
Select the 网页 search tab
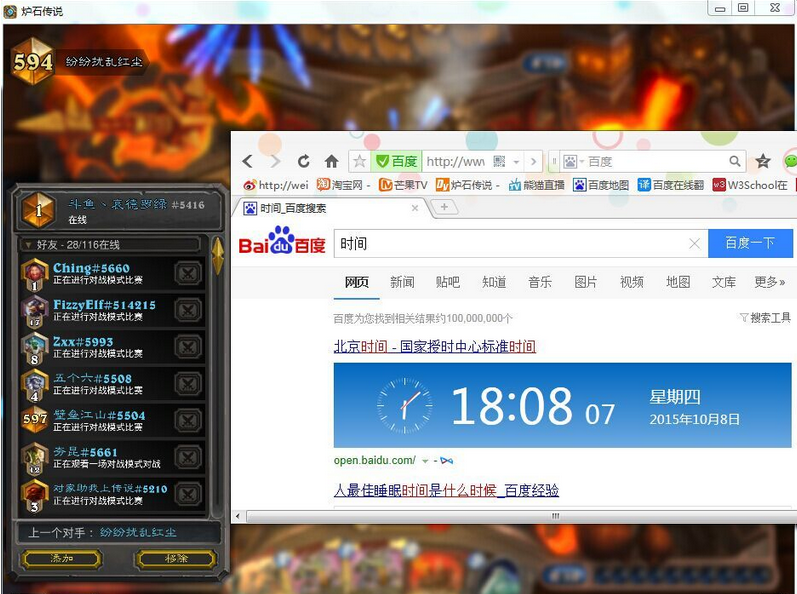pyautogui.click(x=356, y=282)
